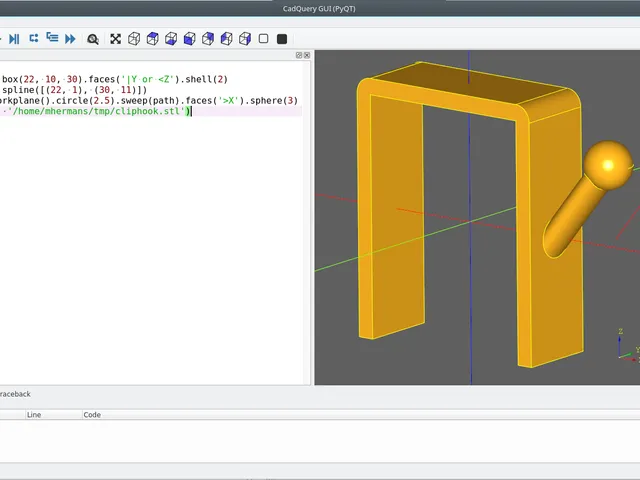Place cursor after cliphook.stl path

tap(191, 111)
